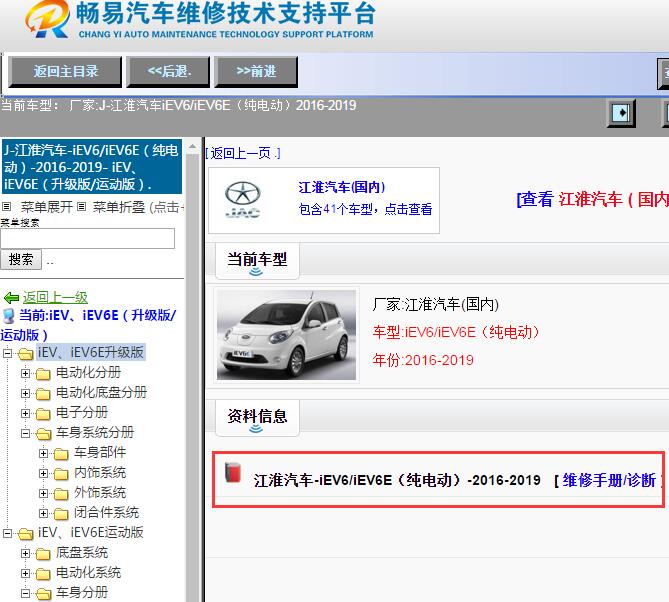Select 电动化底盘分册 tree item
The height and width of the screenshot is (602, 669).
[101, 393]
